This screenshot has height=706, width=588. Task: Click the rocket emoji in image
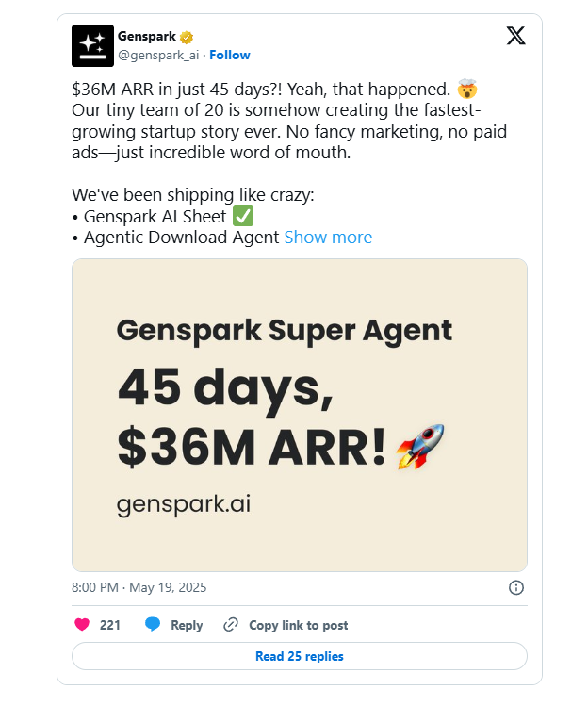[x=420, y=446]
